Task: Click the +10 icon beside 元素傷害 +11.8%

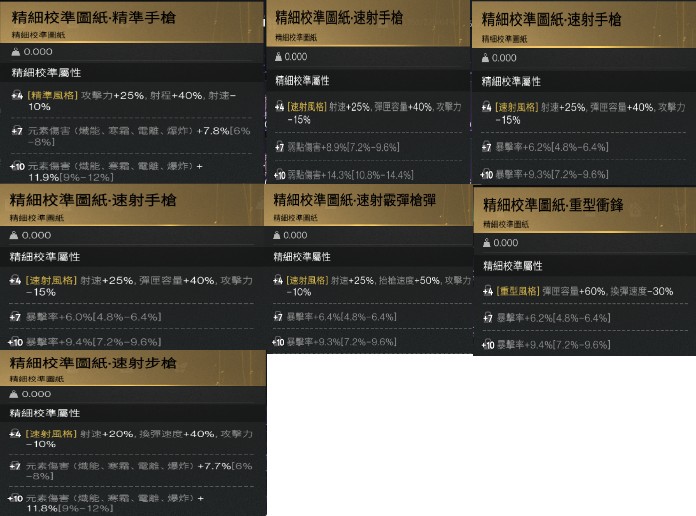Action: [x=16, y=498]
